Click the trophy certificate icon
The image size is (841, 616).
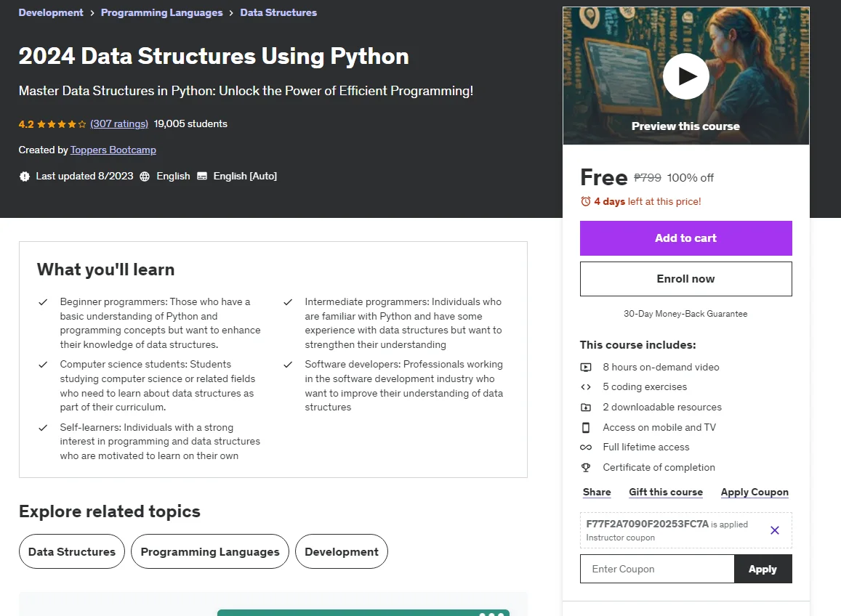click(586, 468)
